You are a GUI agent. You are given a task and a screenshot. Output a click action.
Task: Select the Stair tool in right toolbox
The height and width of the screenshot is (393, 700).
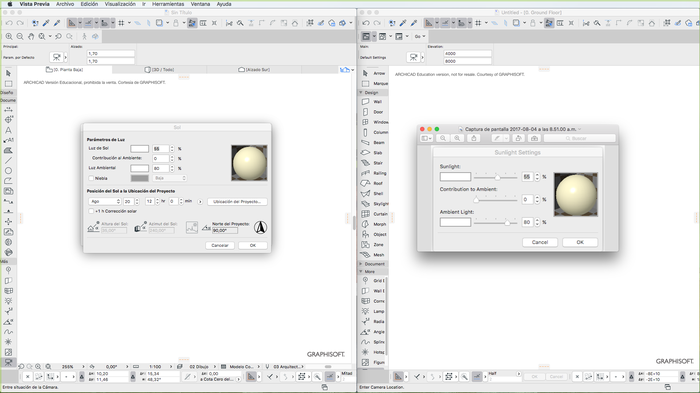tap(373, 163)
